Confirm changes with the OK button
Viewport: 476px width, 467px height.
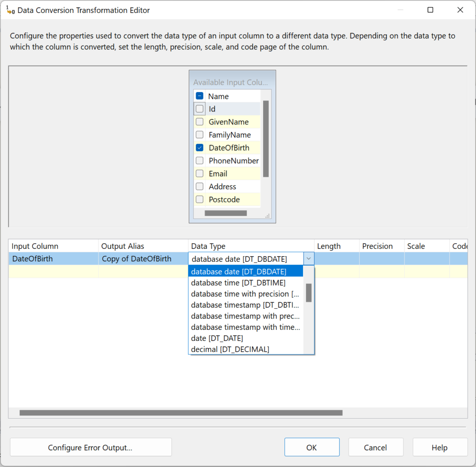[312, 447]
